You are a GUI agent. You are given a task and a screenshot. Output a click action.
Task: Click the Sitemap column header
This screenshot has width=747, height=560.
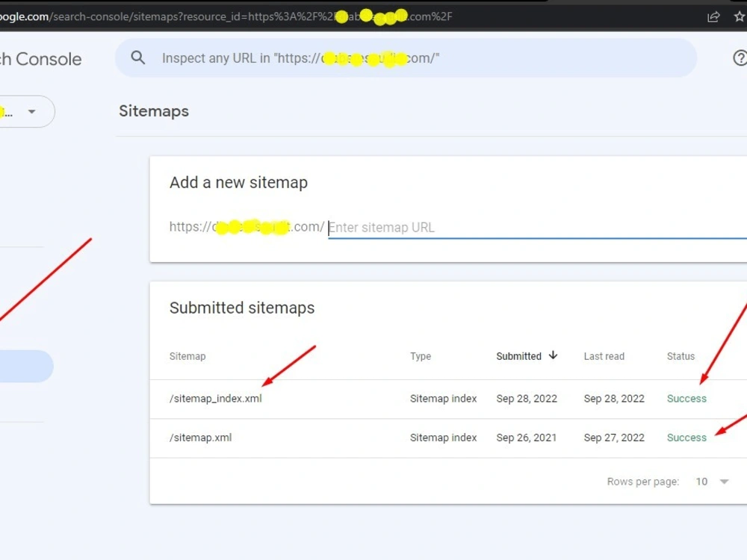(x=187, y=356)
